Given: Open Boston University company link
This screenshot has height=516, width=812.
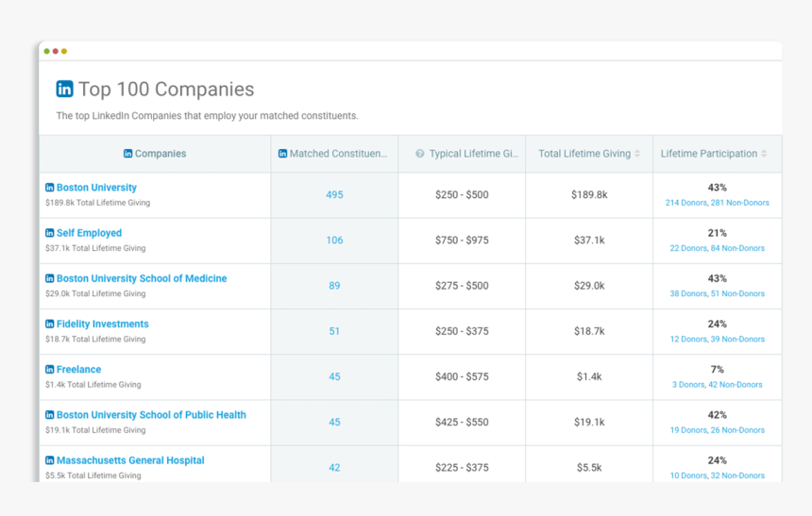Looking at the screenshot, I should pyautogui.click(x=96, y=188).
